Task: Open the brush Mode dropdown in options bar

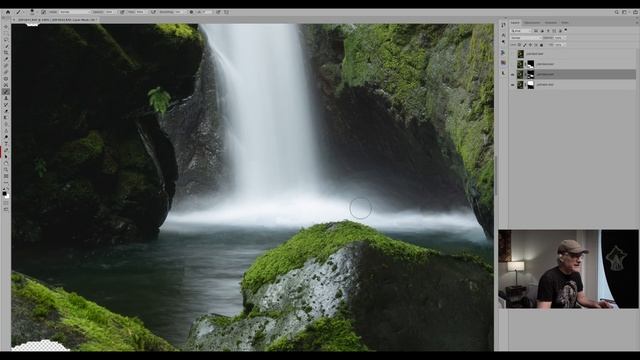Action: point(75,12)
